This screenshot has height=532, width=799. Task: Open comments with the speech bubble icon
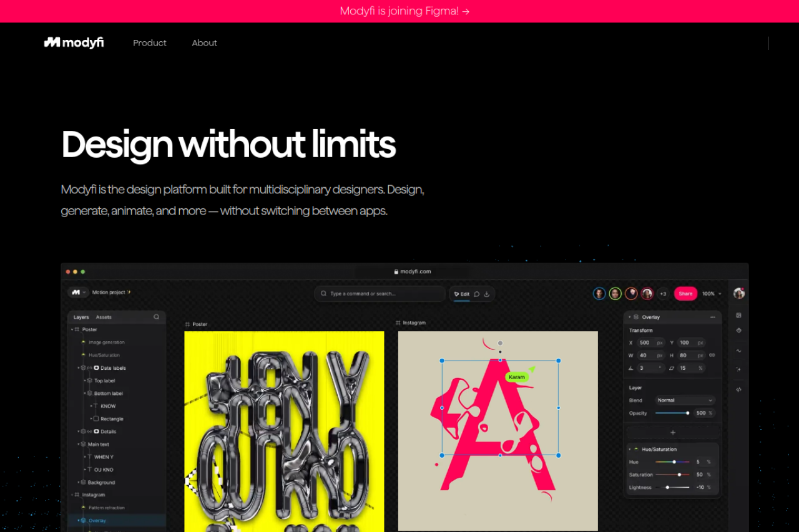[476, 294]
